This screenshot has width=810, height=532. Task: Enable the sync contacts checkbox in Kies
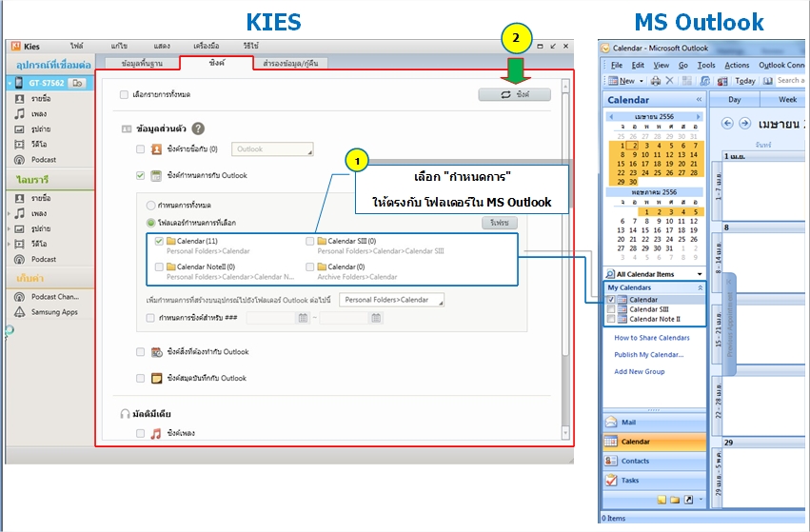pos(141,149)
